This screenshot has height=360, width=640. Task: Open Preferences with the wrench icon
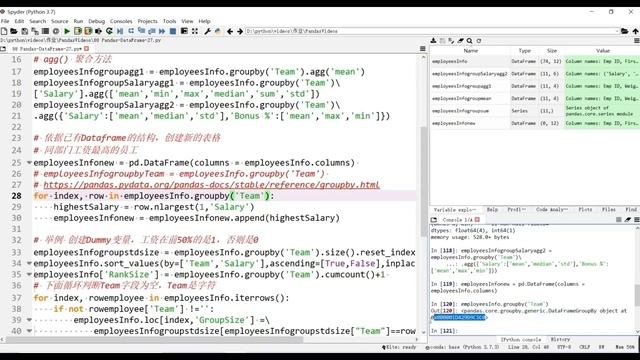pos(207,31)
